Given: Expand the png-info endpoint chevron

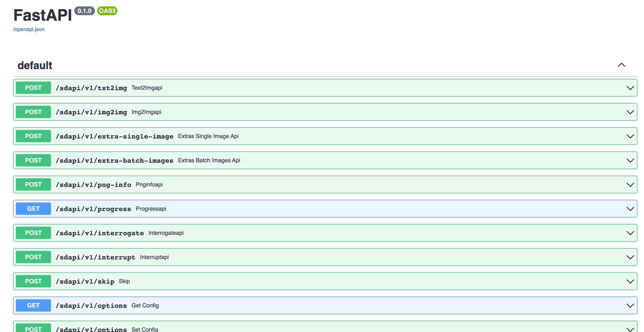Looking at the screenshot, I should pyautogui.click(x=630, y=185).
